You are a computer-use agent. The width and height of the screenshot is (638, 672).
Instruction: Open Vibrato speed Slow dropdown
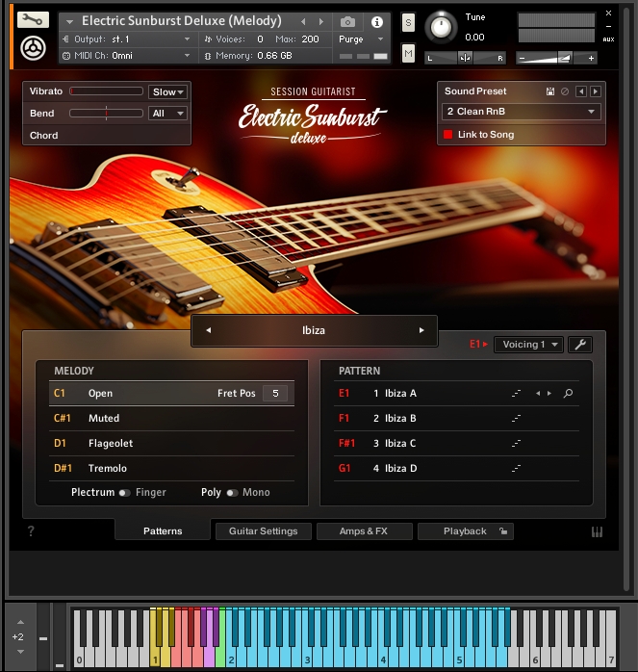168,91
